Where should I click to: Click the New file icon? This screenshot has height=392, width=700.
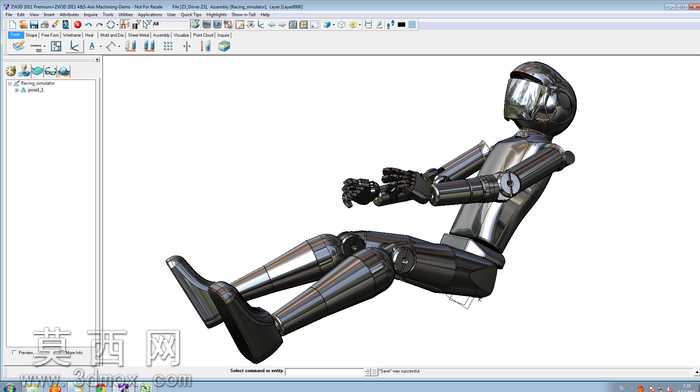pos(12,25)
